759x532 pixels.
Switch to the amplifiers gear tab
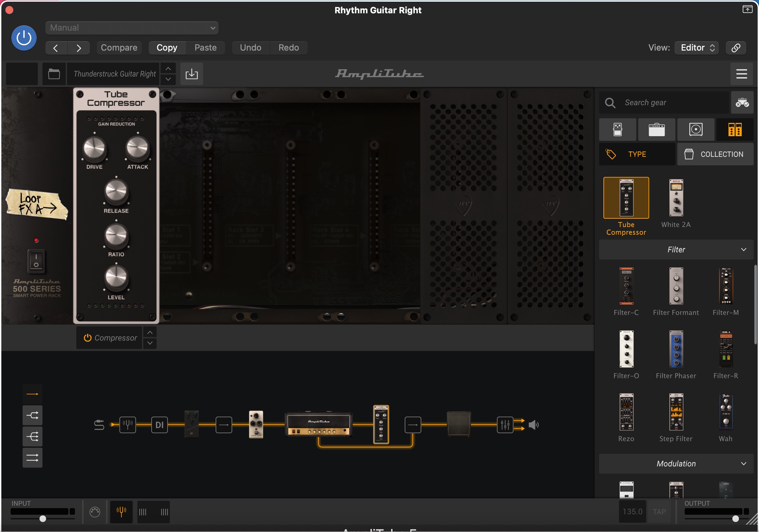[x=656, y=130]
